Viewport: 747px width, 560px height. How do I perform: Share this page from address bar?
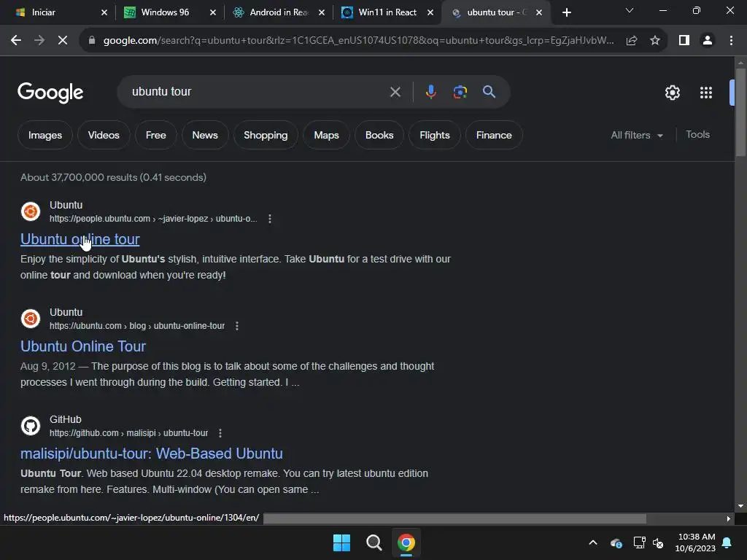[x=632, y=41]
